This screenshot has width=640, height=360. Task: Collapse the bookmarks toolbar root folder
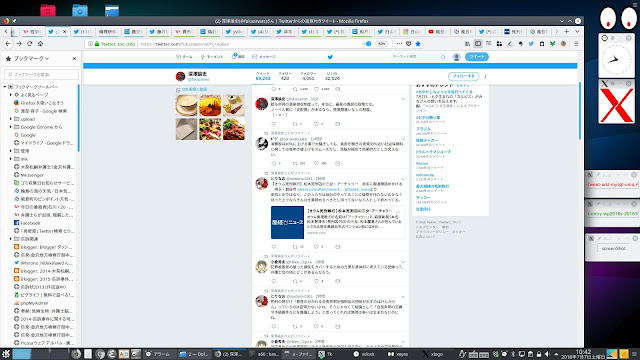(x=5, y=87)
